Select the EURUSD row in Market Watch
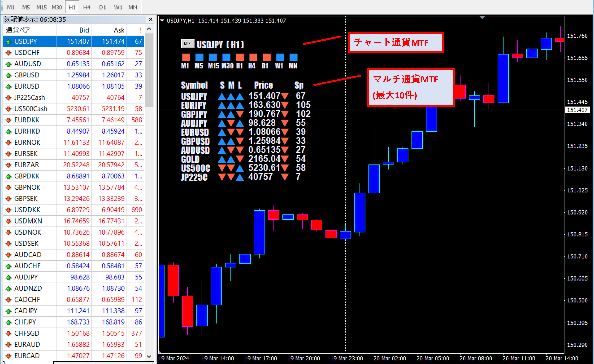 pyautogui.click(x=27, y=86)
